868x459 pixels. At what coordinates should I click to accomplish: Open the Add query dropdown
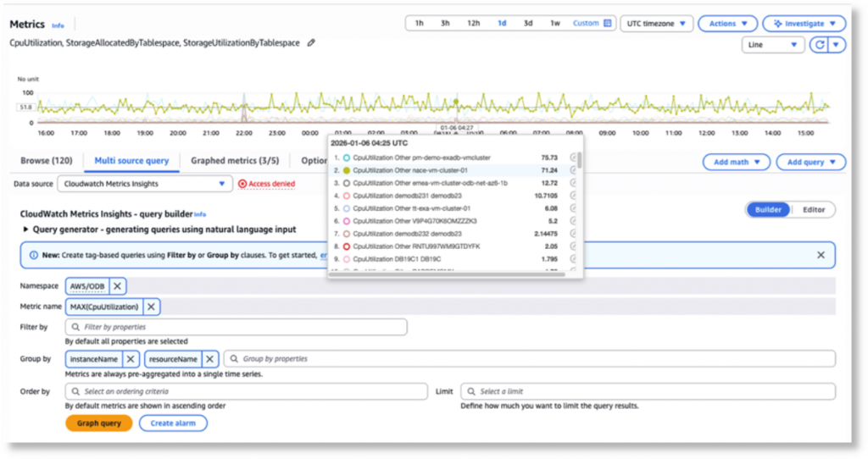(811, 162)
